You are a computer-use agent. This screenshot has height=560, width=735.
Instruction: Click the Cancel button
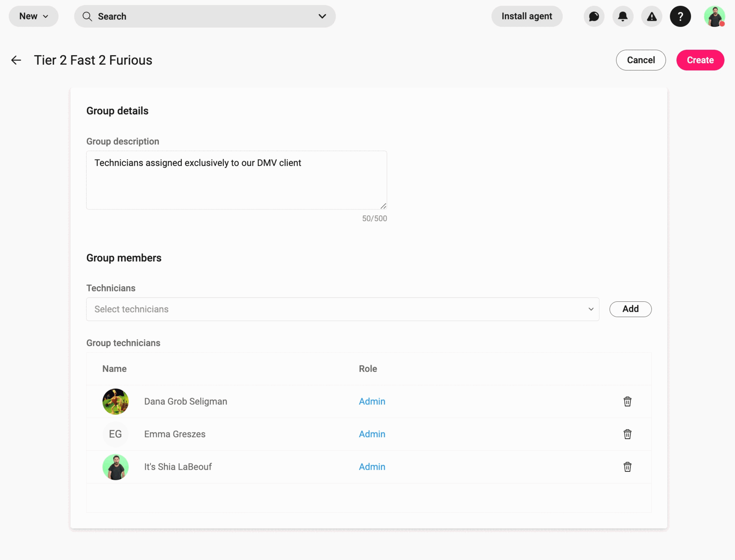coord(640,60)
